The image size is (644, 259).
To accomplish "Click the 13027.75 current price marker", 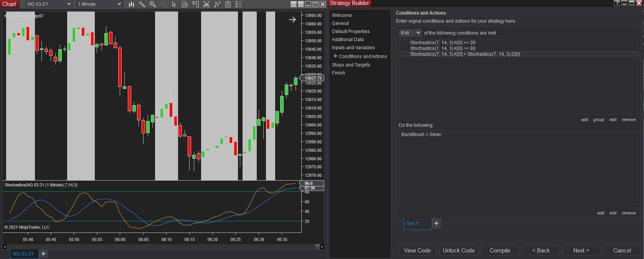I will tap(312, 78).
